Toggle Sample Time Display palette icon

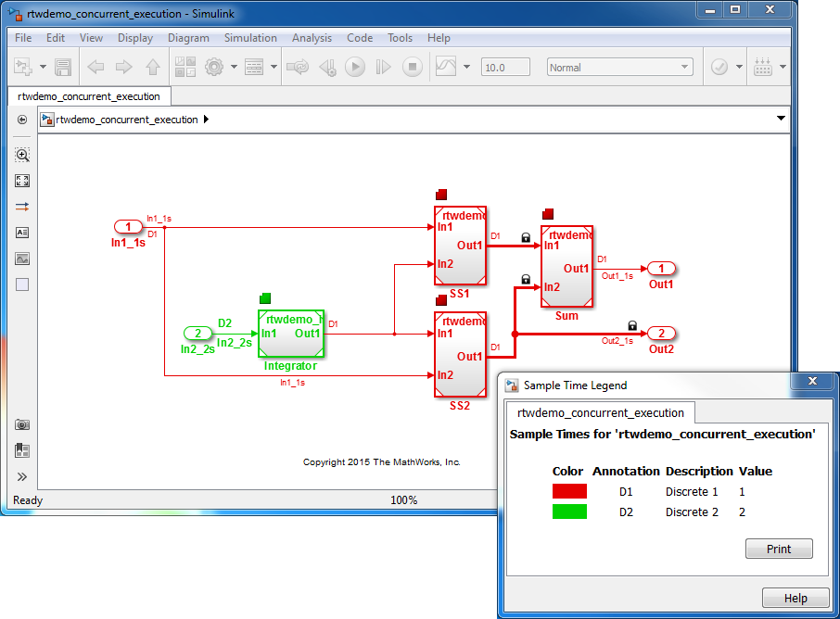coord(22,207)
